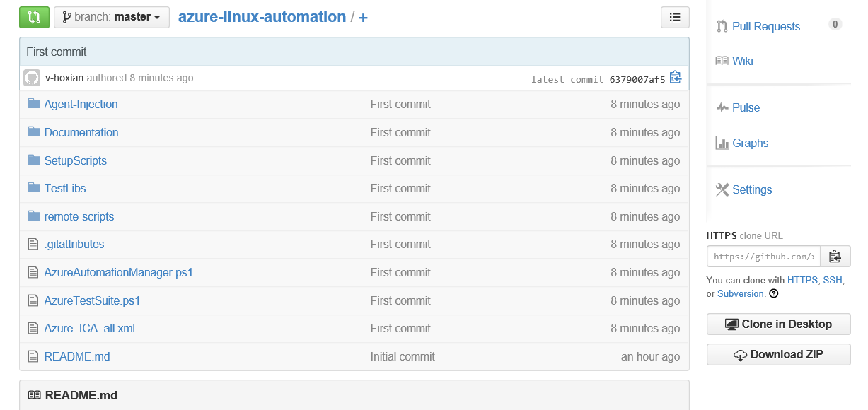Click the Agent-Injection folder icon
The image size is (868, 410).
[33, 104]
